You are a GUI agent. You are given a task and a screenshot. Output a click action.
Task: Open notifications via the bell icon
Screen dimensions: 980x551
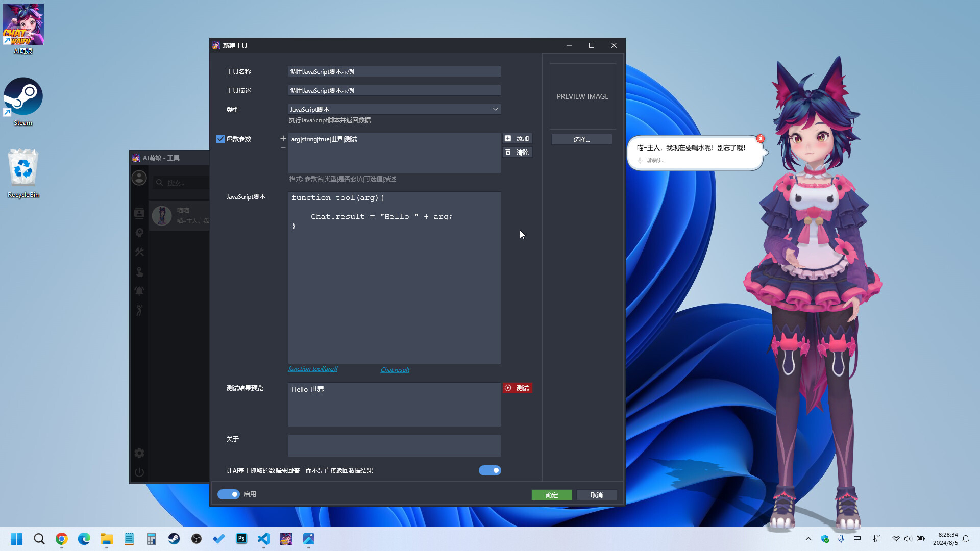[139, 290]
